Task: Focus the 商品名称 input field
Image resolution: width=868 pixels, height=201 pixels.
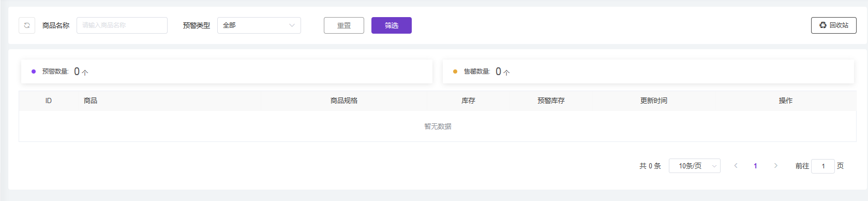Action: [x=122, y=25]
